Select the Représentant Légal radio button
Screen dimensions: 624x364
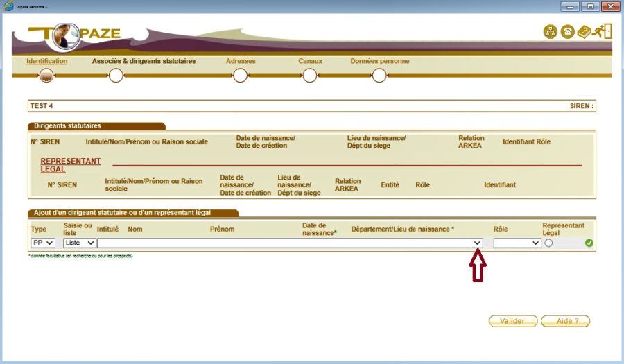click(547, 243)
